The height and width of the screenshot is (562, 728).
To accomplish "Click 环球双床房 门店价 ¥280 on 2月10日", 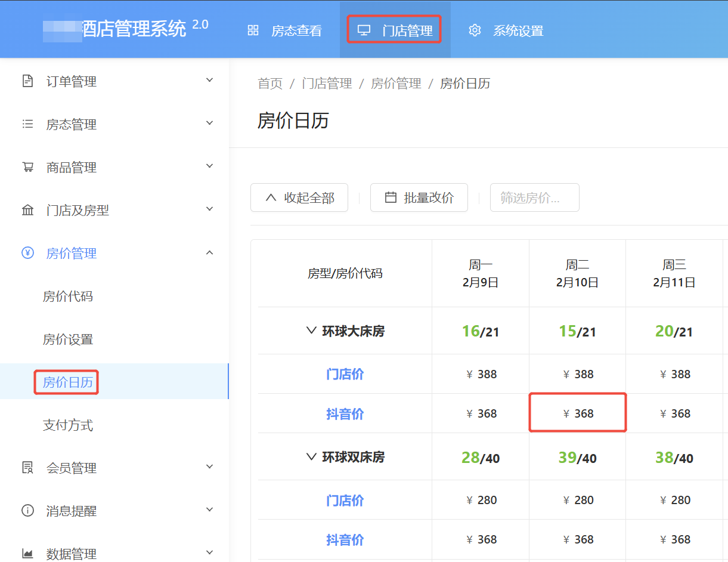I will point(577,500).
